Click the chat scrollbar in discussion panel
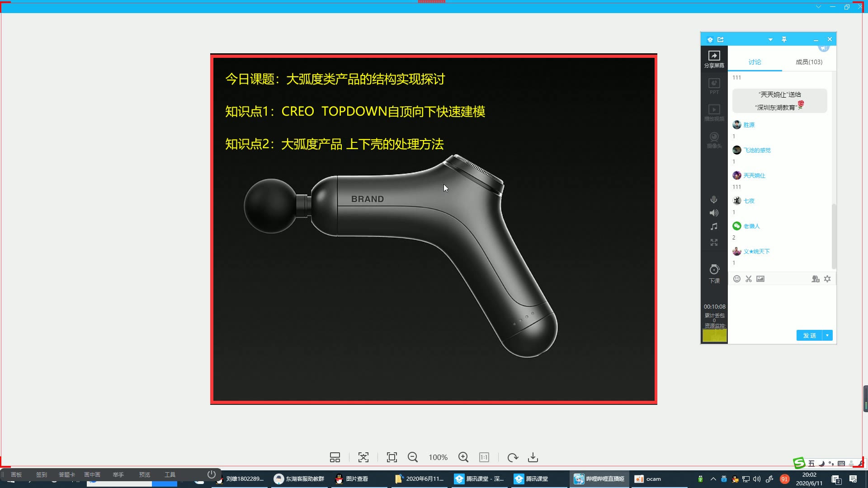 pos(834,236)
